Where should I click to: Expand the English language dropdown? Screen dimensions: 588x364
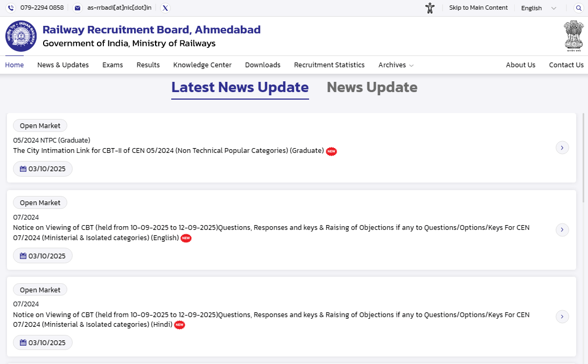click(x=538, y=8)
